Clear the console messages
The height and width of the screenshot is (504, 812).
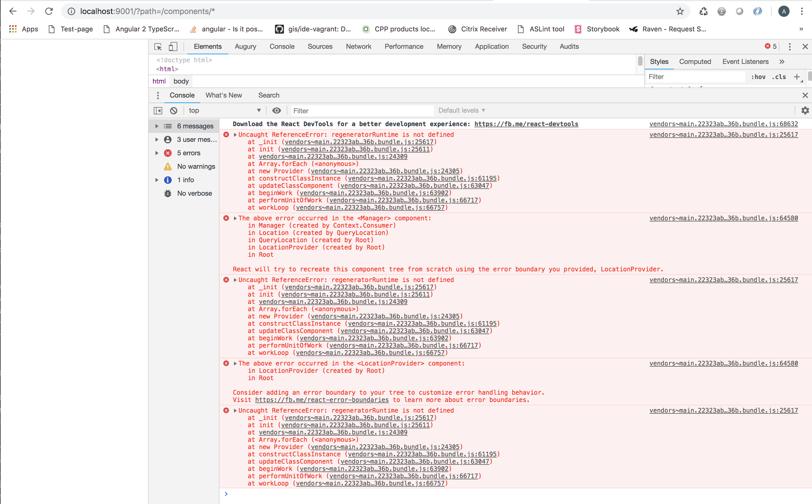[173, 110]
